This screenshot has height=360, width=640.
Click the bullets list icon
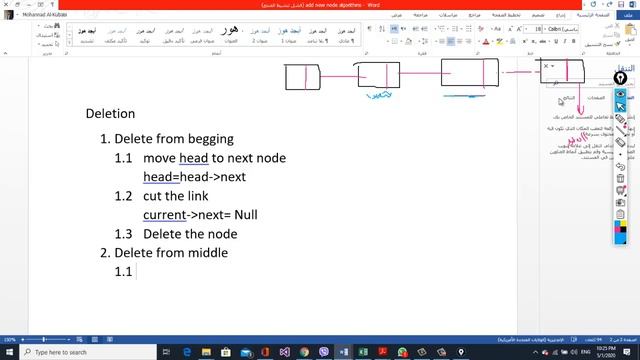click(x=468, y=29)
